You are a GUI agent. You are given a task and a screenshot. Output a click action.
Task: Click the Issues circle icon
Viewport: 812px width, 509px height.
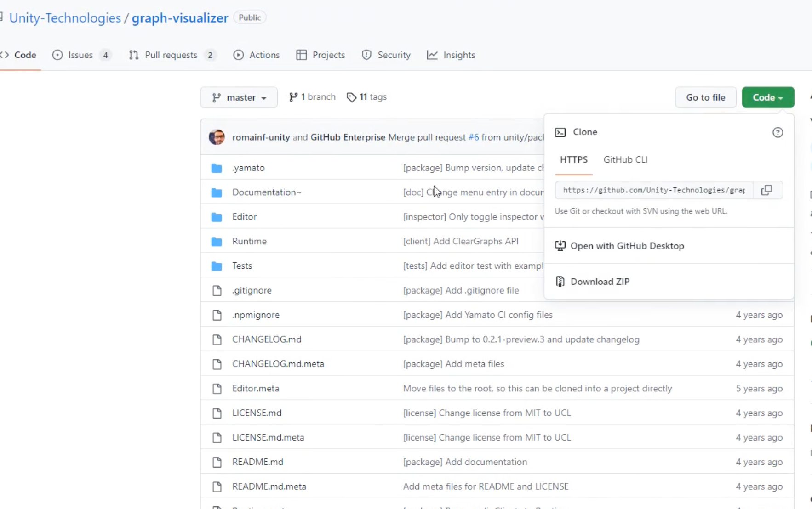pyautogui.click(x=57, y=55)
